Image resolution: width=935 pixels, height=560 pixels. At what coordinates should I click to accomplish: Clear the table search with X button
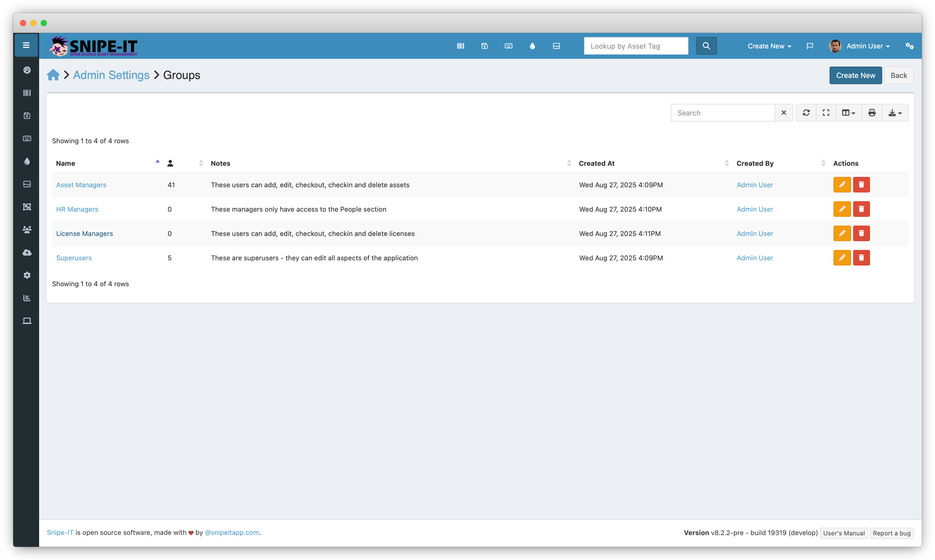pos(784,113)
